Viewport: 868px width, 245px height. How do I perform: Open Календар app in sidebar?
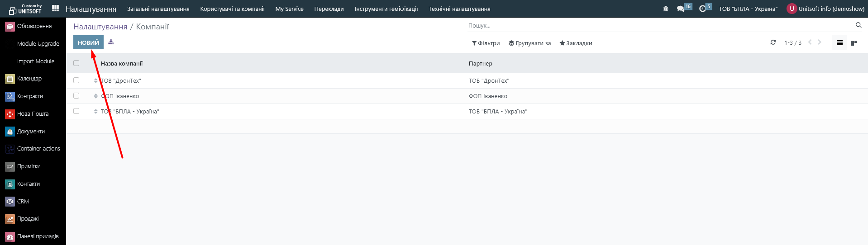33,79
